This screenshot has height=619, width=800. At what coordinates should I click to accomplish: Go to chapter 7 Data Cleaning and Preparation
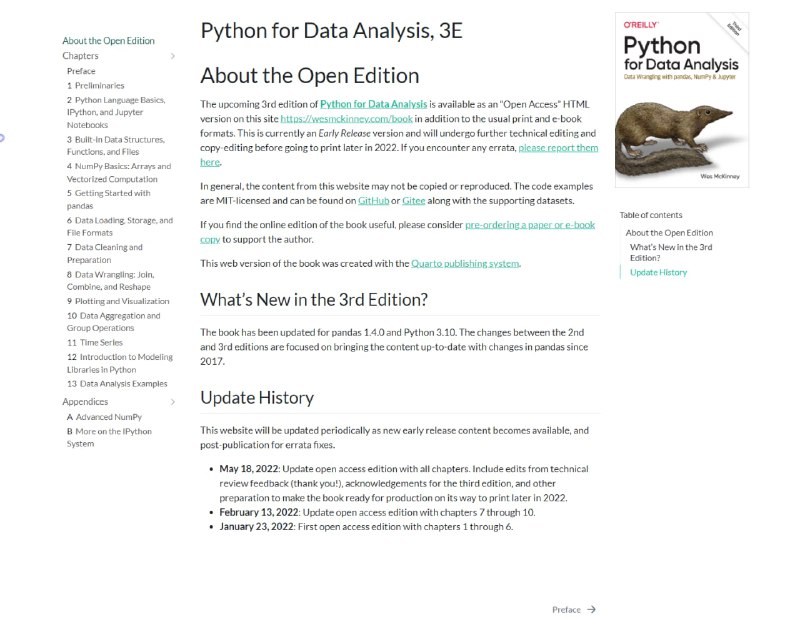[105, 254]
